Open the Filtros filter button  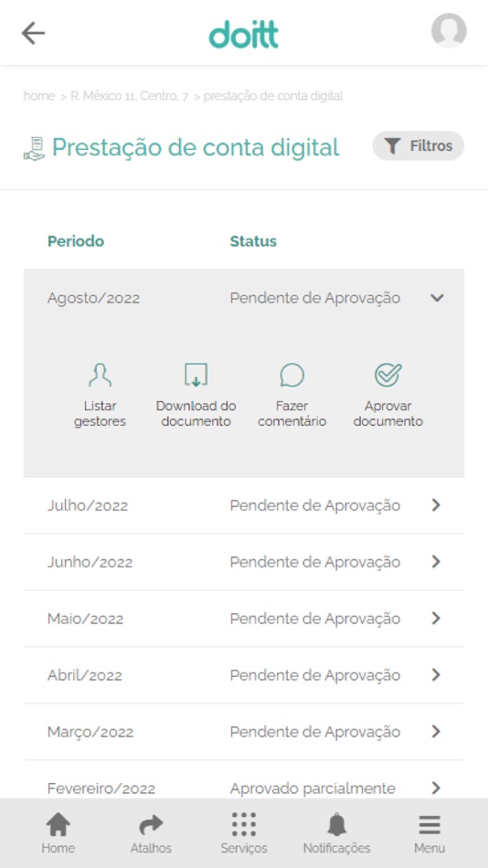pyautogui.click(x=419, y=146)
